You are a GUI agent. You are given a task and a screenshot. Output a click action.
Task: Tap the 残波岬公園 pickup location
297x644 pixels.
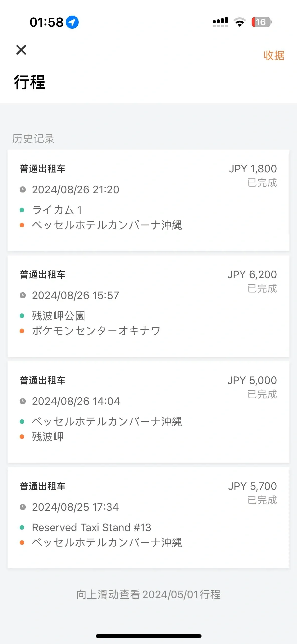58,316
